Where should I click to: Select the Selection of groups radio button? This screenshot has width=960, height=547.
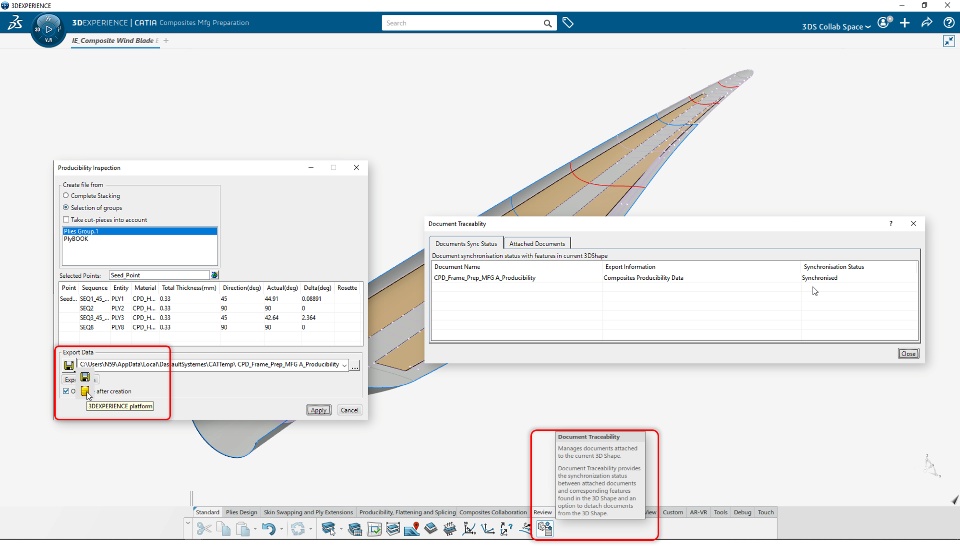point(66,208)
